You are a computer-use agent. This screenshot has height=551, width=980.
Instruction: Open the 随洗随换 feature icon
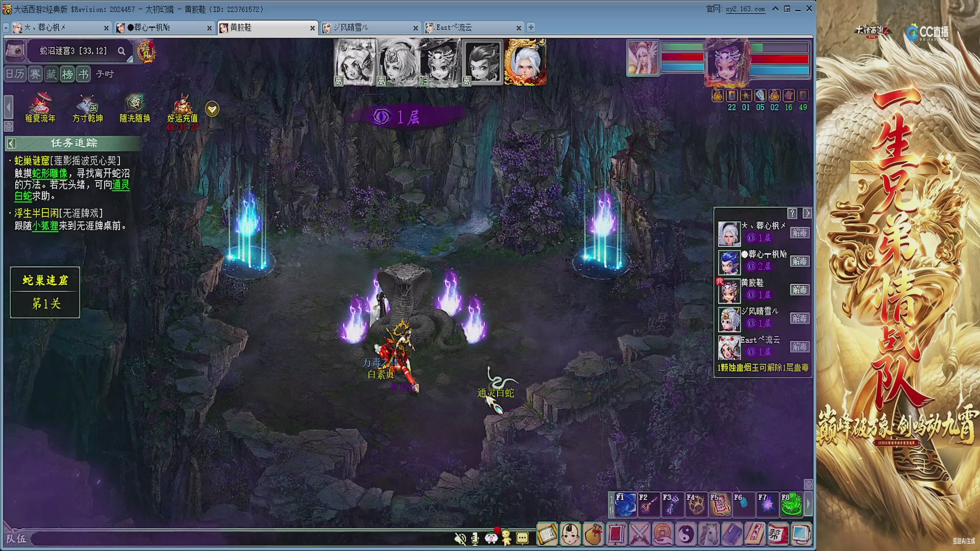135,108
